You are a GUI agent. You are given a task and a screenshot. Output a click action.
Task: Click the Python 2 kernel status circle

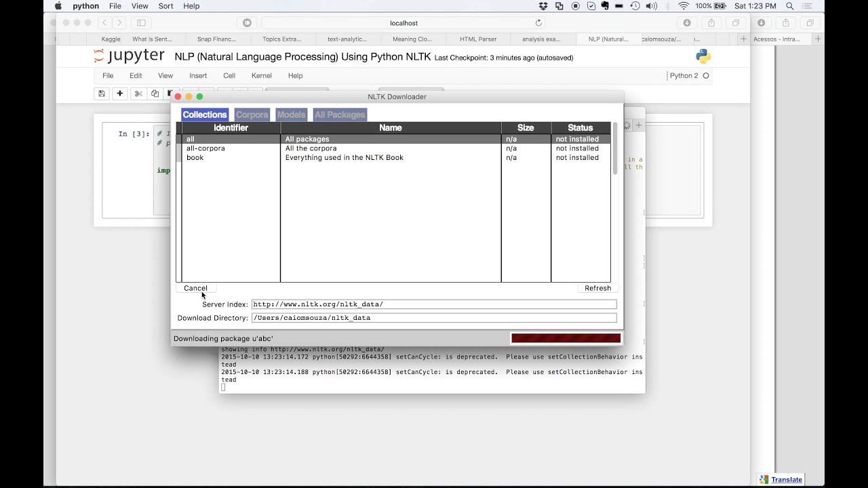(x=706, y=76)
